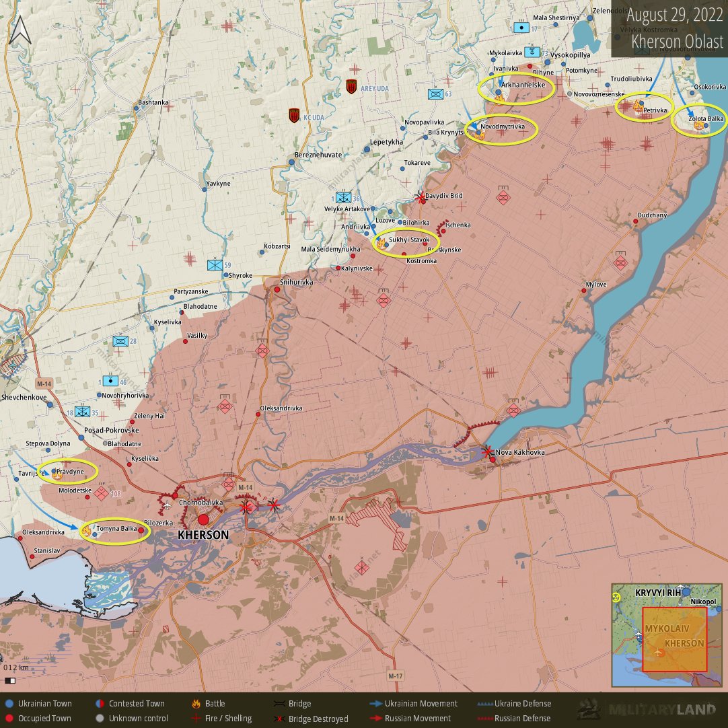728x728 pixels.
Task: Click battle flame icon at Arkhanhelske
Action: pyautogui.click(x=499, y=98)
